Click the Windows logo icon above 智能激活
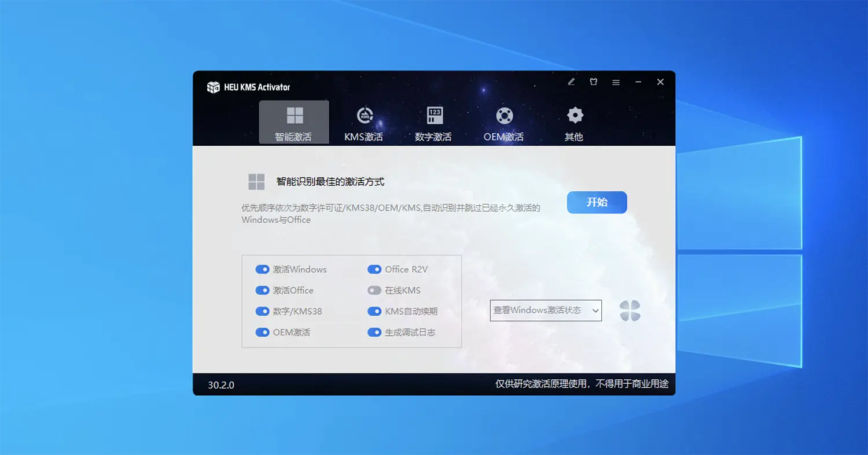This screenshot has height=455, width=868. pyautogui.click(x=294, y=115)
